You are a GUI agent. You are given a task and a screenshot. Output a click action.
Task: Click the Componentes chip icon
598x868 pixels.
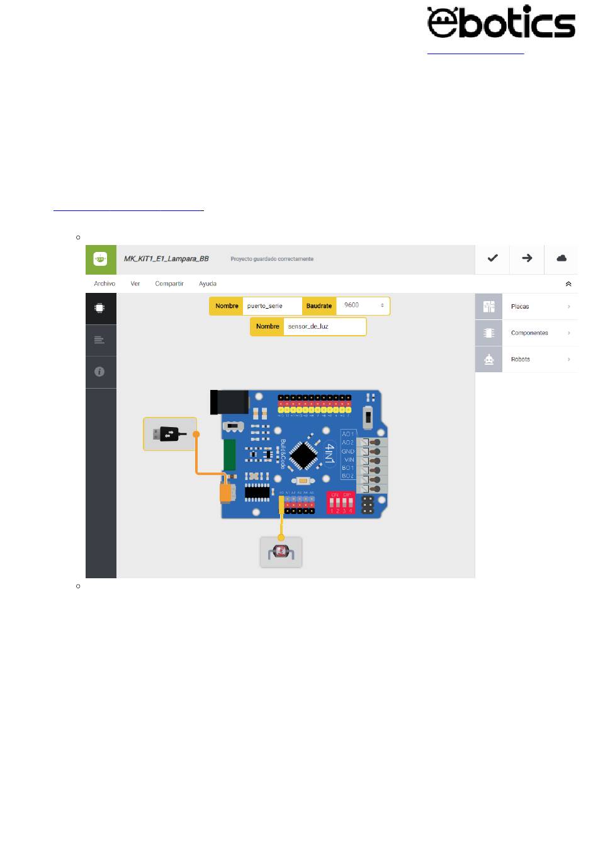click(489, 333)
